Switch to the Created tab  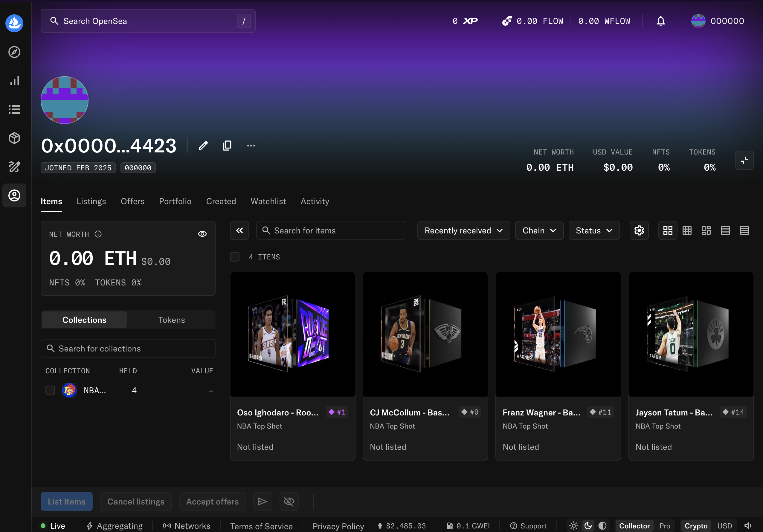[221, 201]
